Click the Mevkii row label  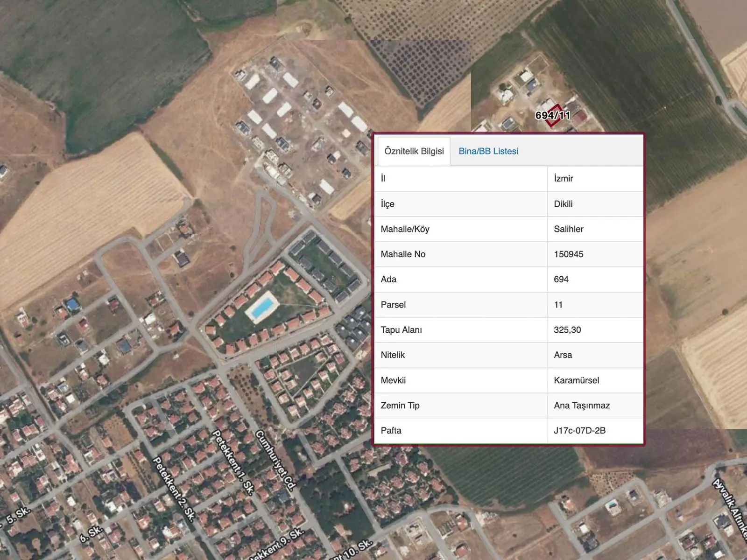393,380
